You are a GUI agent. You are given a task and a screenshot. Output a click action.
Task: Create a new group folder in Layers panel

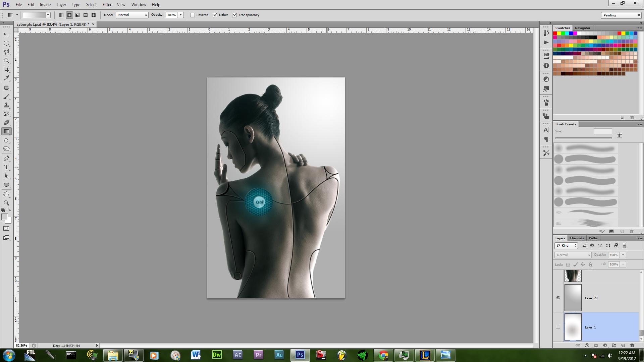614,345
